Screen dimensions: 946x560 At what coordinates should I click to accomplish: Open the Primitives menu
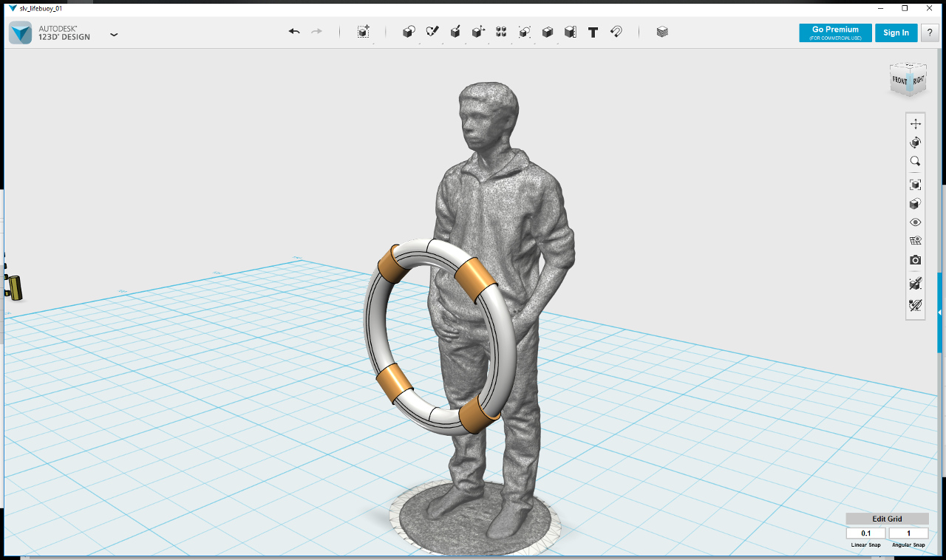click(x=409, y=32)
